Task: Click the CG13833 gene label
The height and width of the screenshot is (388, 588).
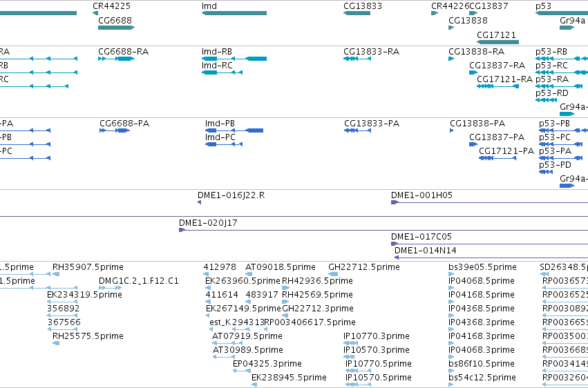Action: coord(363,6)
